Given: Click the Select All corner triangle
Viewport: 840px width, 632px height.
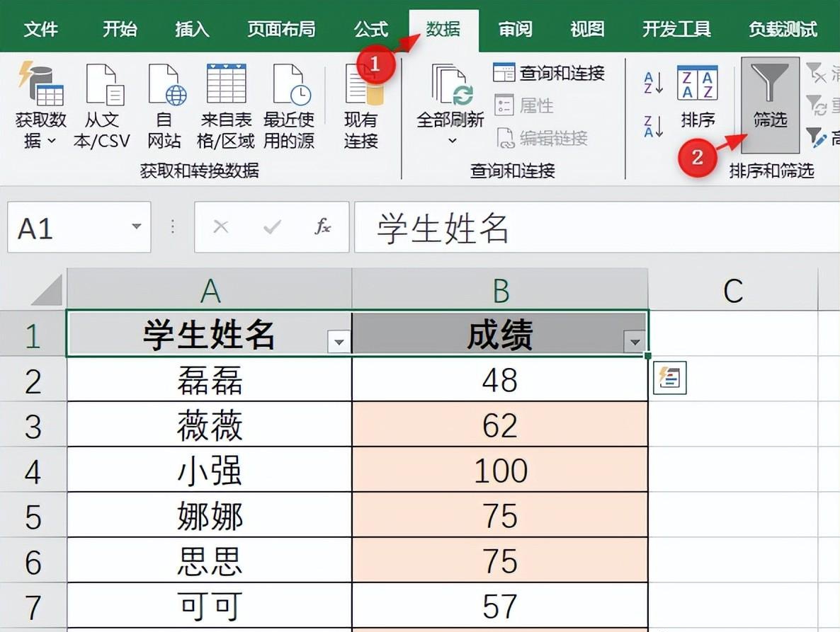Looking at the screenshot, I should (47, 289).
